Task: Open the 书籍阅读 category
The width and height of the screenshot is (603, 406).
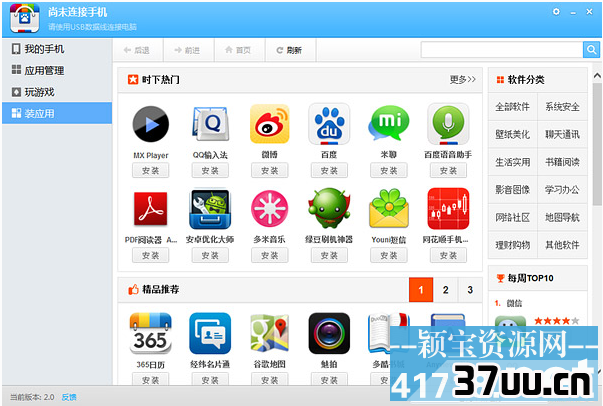Action: 562,162
